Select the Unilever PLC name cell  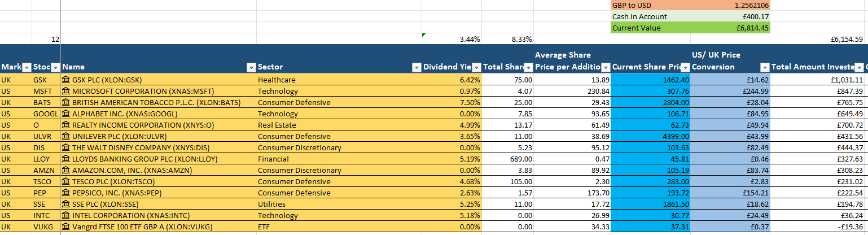[x=158, y=136]
